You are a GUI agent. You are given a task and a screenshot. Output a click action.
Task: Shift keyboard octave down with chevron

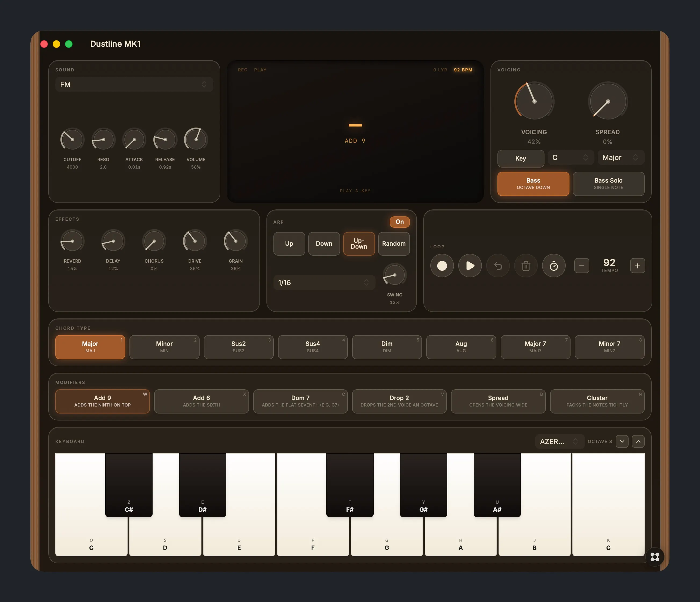(x=622, y=441)
